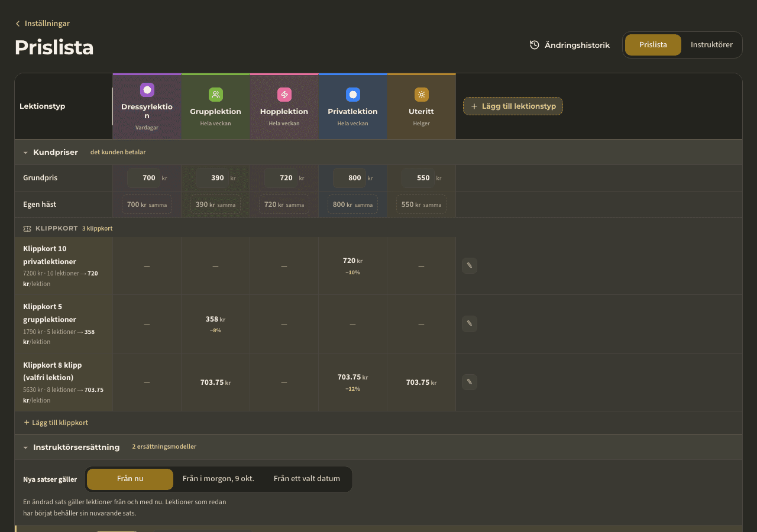Click the 720 kr Klippkort 10 price cell
Screen dimensions: 757x532
(353, 266)
